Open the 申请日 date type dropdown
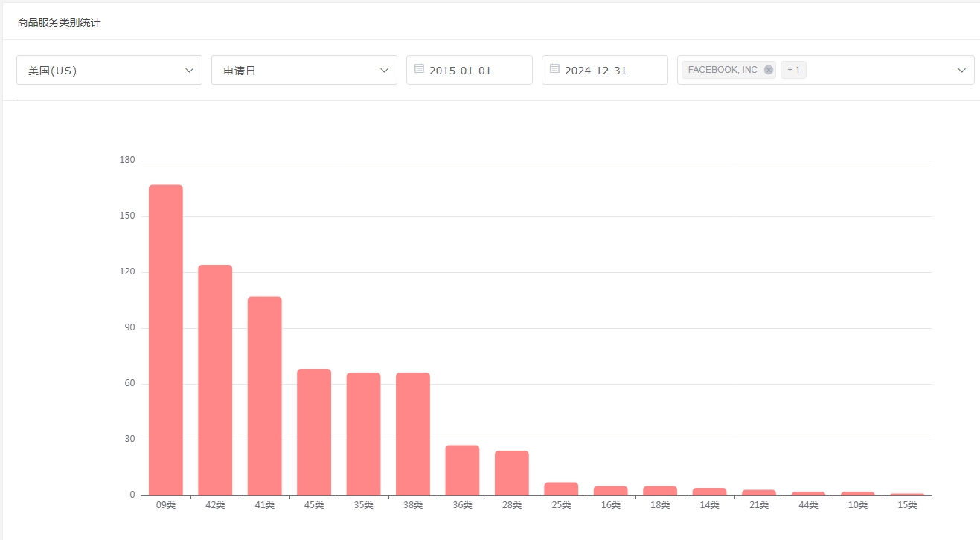This screenshot has height=540, width=980. pos(304,71)
